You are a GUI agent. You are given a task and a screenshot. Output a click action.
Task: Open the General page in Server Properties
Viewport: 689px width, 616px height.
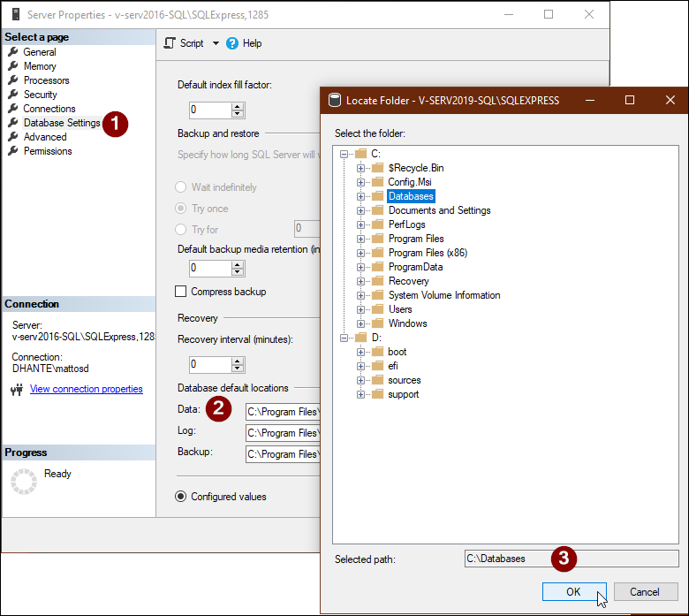pyautogui.click(x=40, y=52)
